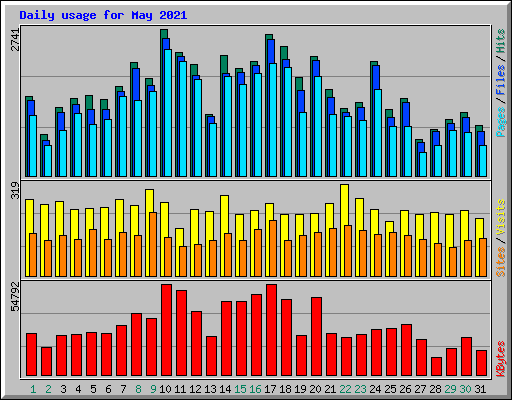Click the Pages legend label

pos(501,122)
